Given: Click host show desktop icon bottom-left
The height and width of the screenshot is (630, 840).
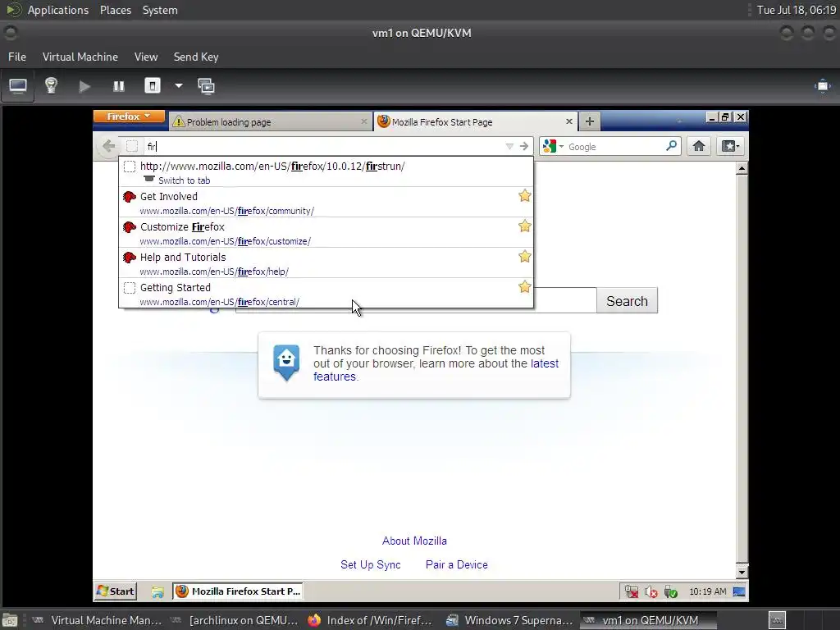Looking at the screenshot, I should coord(10,620).
